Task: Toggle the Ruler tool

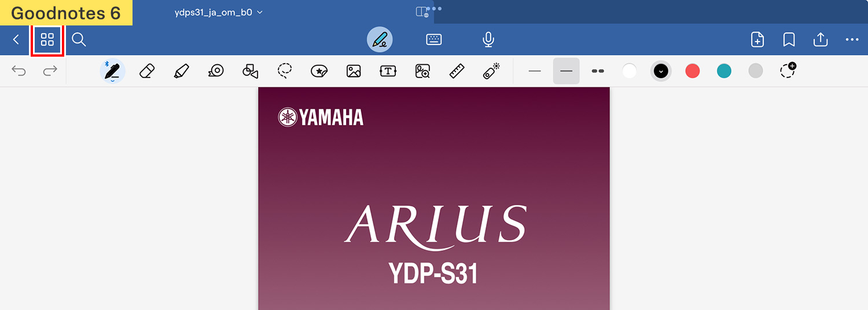Action: (457, 71)
